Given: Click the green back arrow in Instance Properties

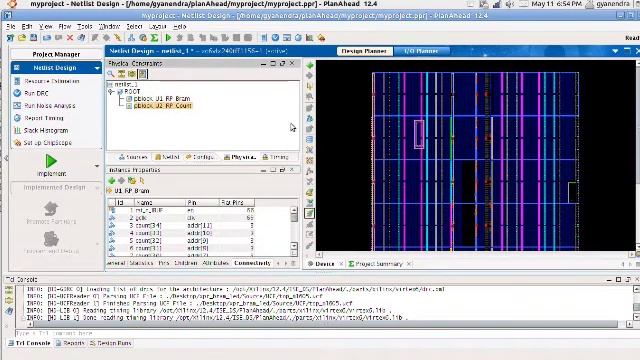Looking at the screenshot, I should click(111, 180).
